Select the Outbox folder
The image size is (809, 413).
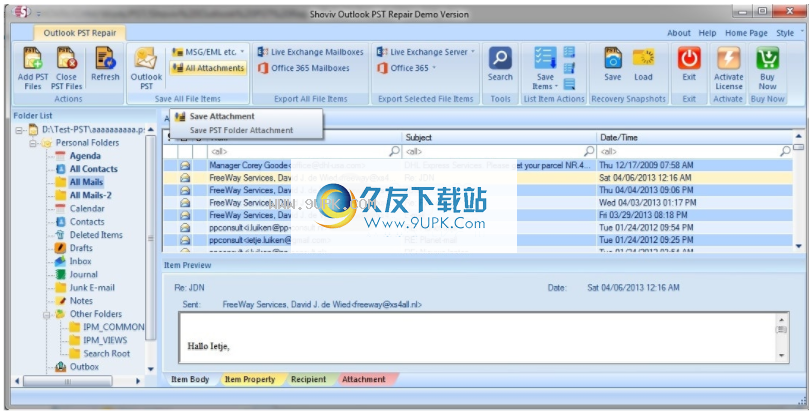[84, 367]
